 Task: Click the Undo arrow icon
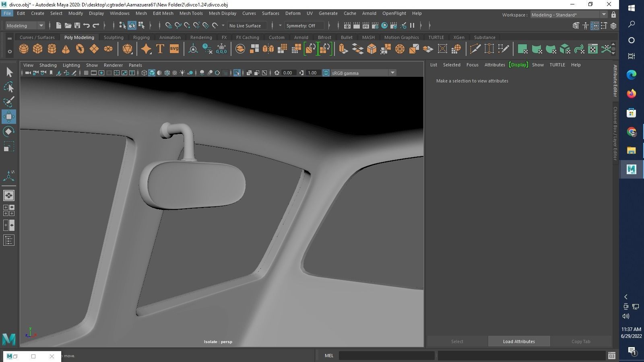pos(87,25)
